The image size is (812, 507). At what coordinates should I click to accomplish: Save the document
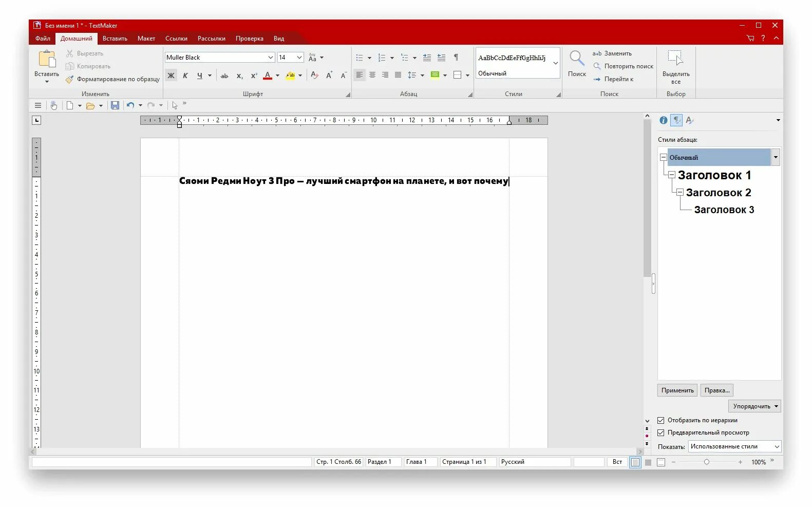click(115, 105)
